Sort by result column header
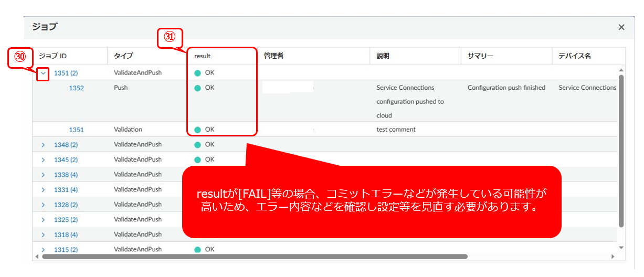 click(203, 56)
